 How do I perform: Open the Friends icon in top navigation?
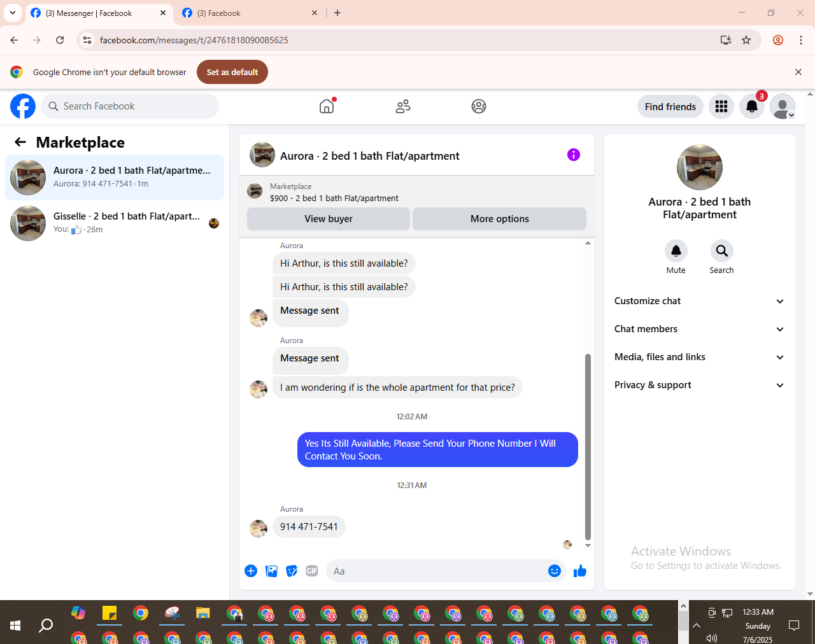(x=403, y=106)
